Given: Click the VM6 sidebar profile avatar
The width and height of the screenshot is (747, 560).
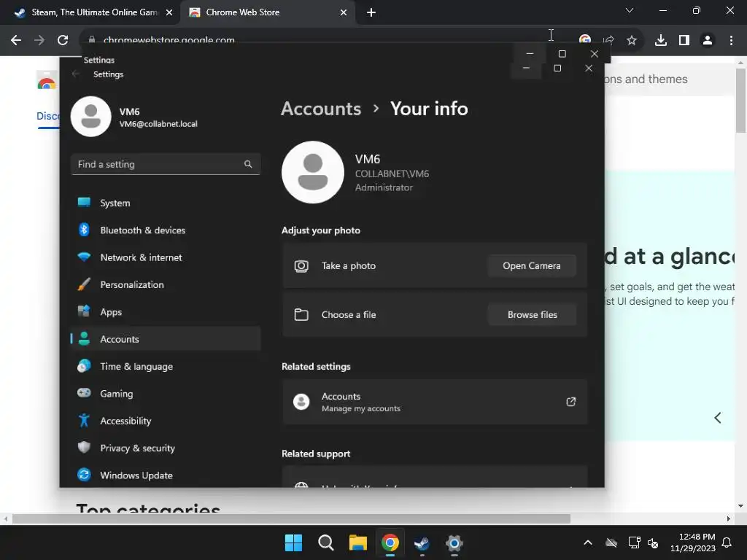Looking at the screenshot, I should click(91, 117).
